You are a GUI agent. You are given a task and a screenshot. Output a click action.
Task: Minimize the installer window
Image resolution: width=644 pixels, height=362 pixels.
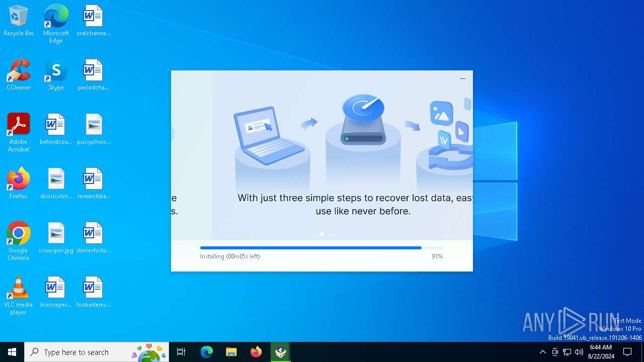coord(463,78)
